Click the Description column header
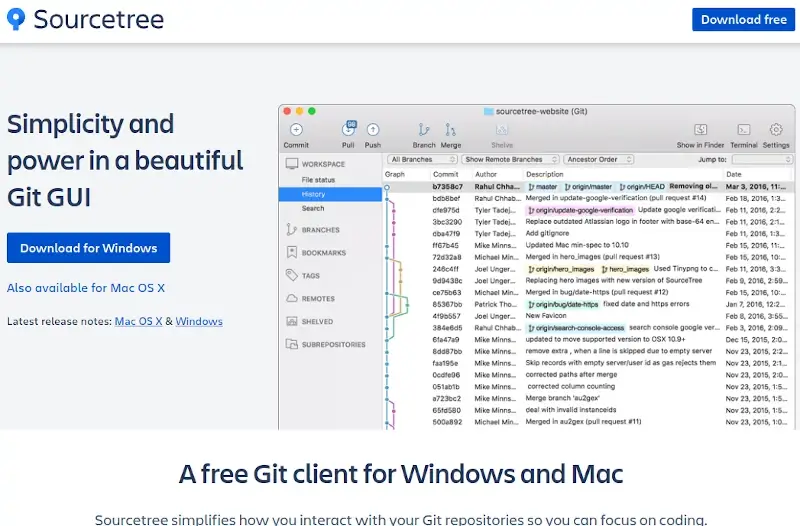The width and height of the screenshot is (800, 526). [x=545, y=174]
